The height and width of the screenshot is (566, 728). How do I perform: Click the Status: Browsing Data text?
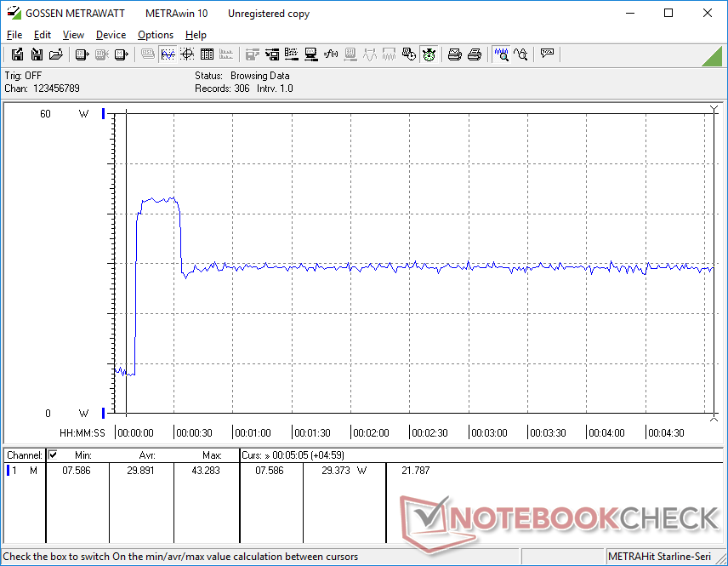(242, 75)
